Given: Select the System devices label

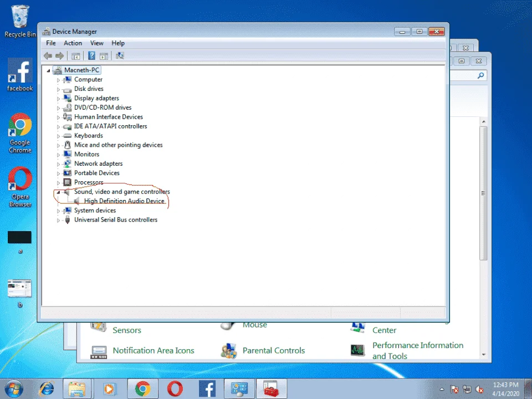Looking at the screenshot, I should (x=95, y=211).
